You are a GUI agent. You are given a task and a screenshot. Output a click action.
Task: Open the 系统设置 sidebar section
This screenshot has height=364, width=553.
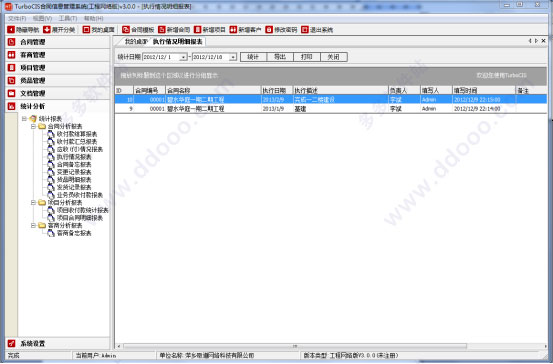click(x=58, y=343)
